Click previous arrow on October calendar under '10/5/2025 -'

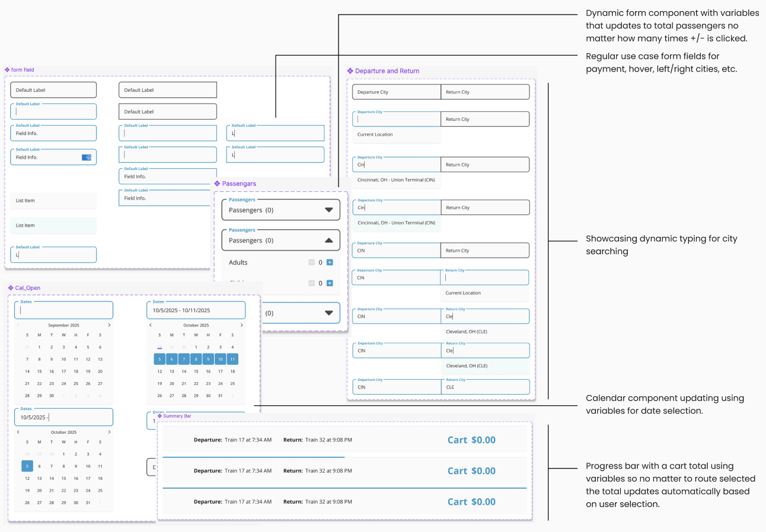(x=18, y=432)
